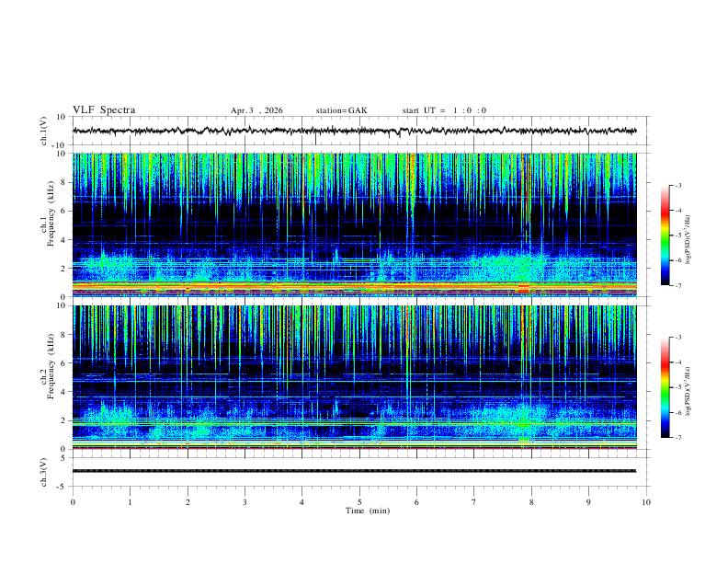
Task: Click the log(PSD) label beside ch.1 color bar
Action: tap(688, 239)
